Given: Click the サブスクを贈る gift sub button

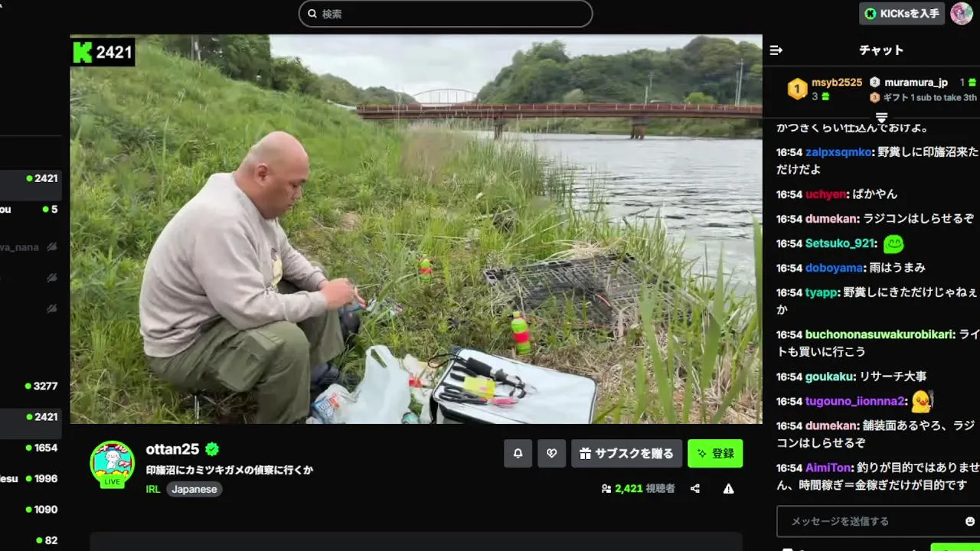Looking at the screenshot, I should [626, 453].
